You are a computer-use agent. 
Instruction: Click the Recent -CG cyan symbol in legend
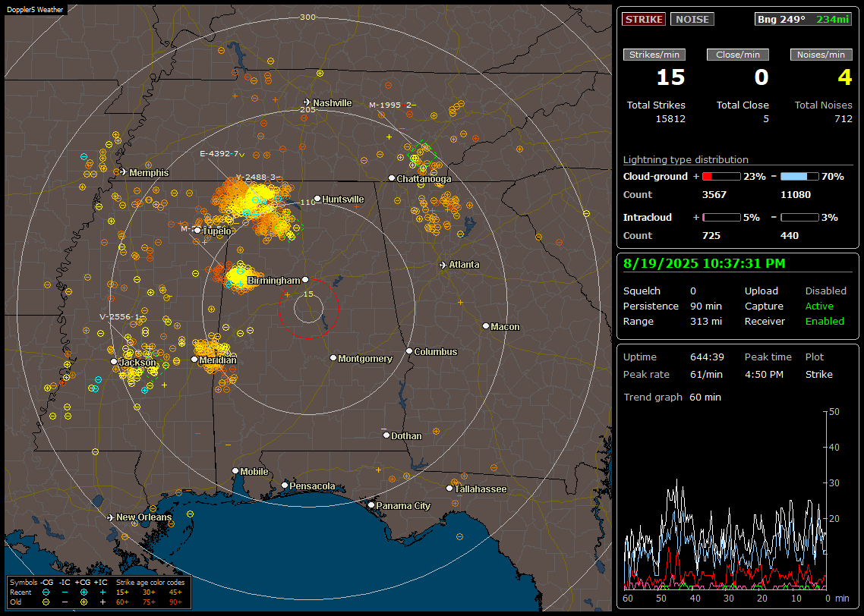click(x=46, y=592)
